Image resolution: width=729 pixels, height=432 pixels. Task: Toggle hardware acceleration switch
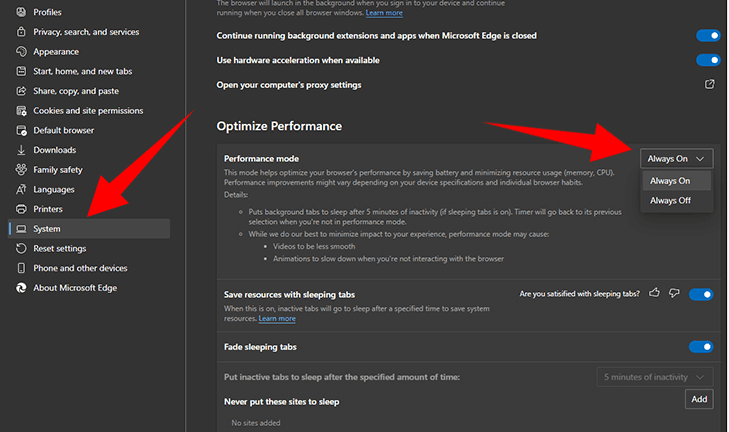click(x=708, y=60)
